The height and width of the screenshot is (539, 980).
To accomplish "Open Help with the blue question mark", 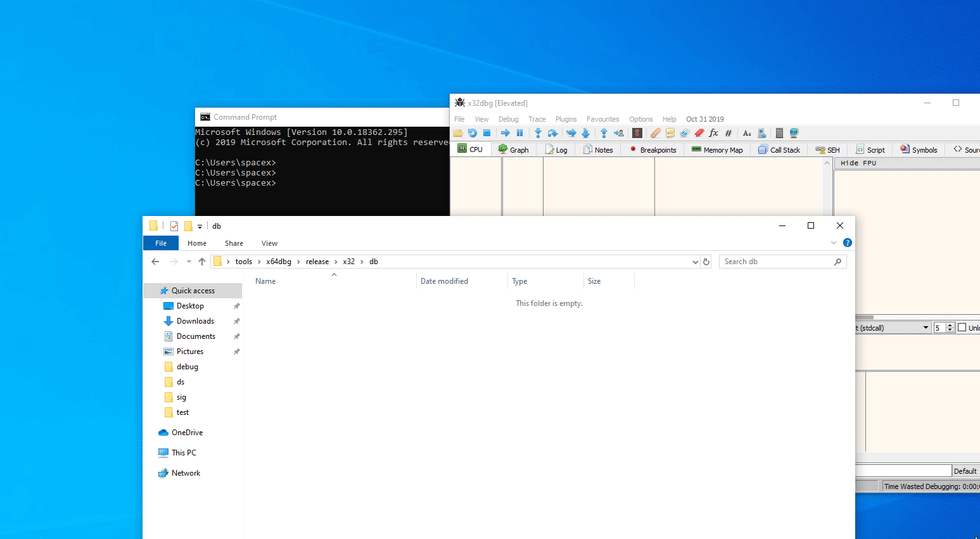I will [x=848, y=243].
